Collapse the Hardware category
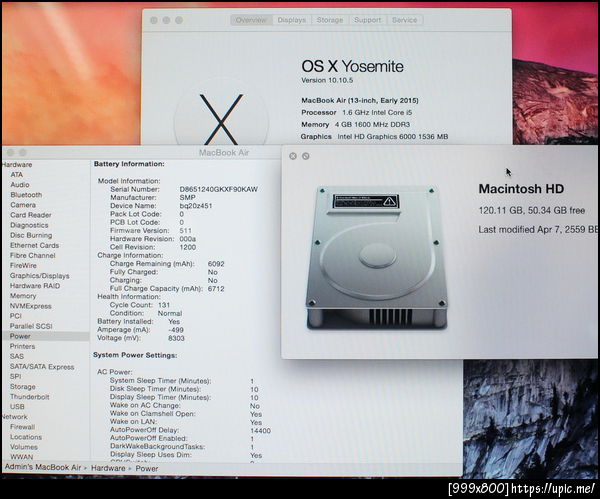Viewport: 600px width, 499px height. [17, 165]
